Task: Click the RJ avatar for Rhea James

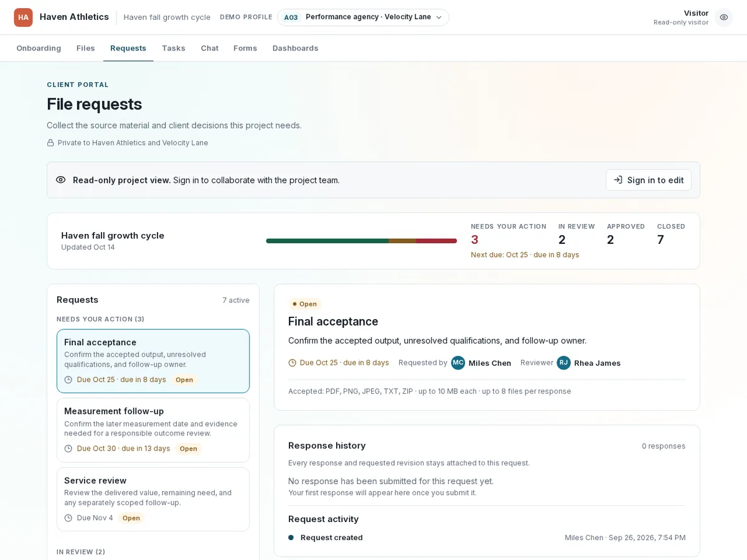Action: [x=564, y=363]
